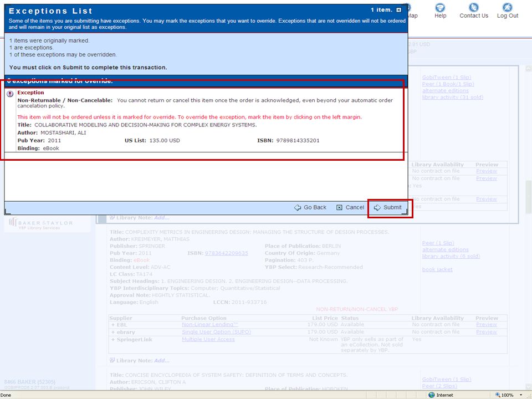The height and width of the screenshot is (399, 532).
Task: Open Peer (1 Book/1 Slip) link
Action: coord(448,84)
